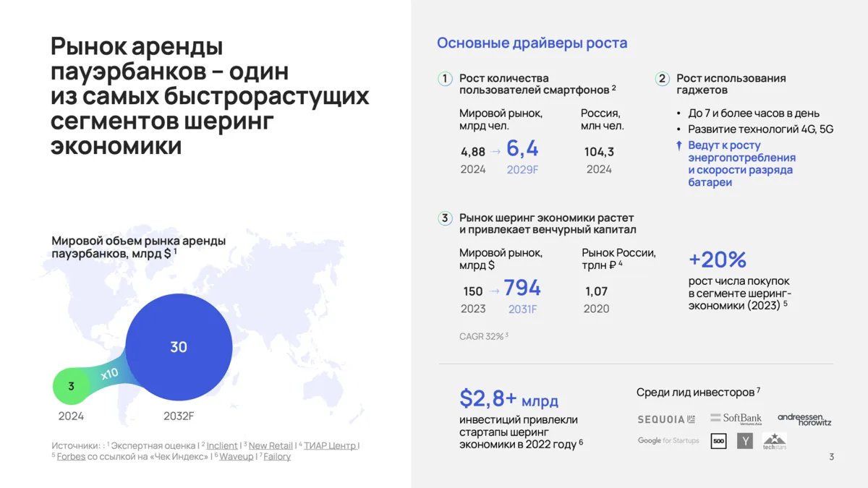Open the New Retail source link
Image resolution: width=868 pixels, height=488 pixels.
(x=271, y=445)
